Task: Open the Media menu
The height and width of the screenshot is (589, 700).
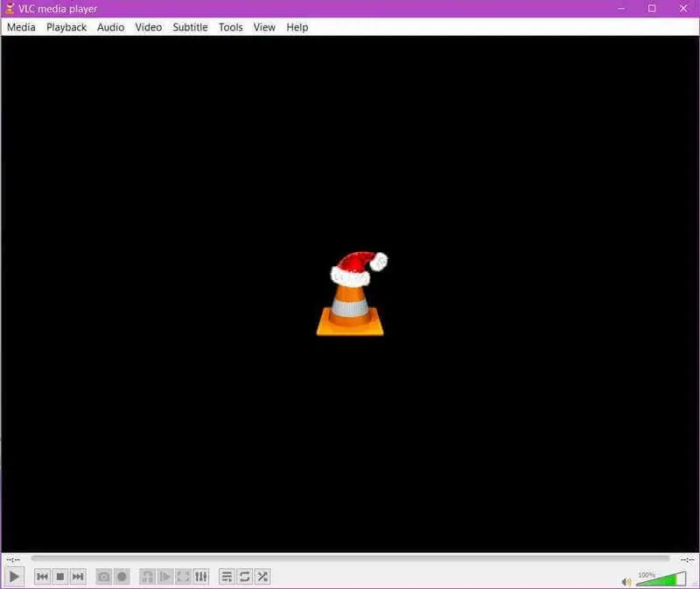Action: click(x=21, y=27)
